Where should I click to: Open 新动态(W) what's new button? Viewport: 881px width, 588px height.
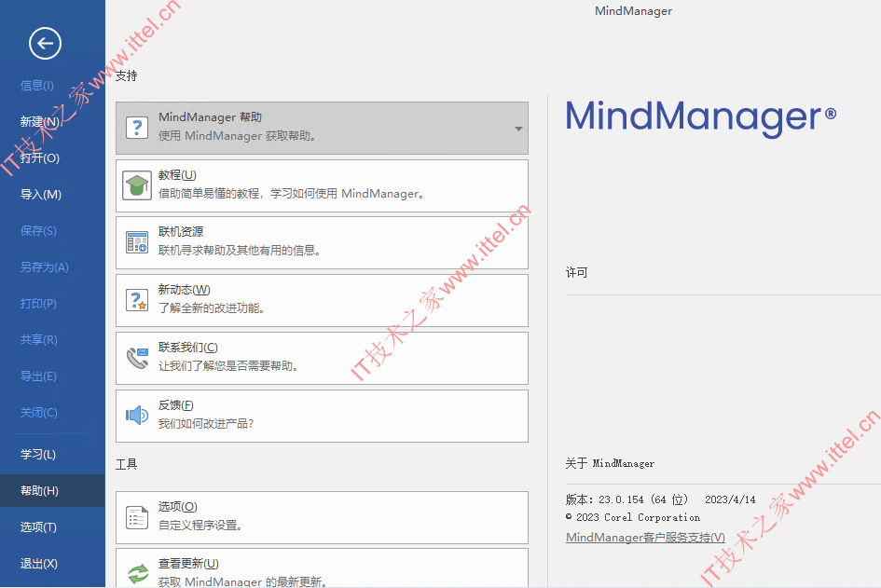tap(322, 300)
